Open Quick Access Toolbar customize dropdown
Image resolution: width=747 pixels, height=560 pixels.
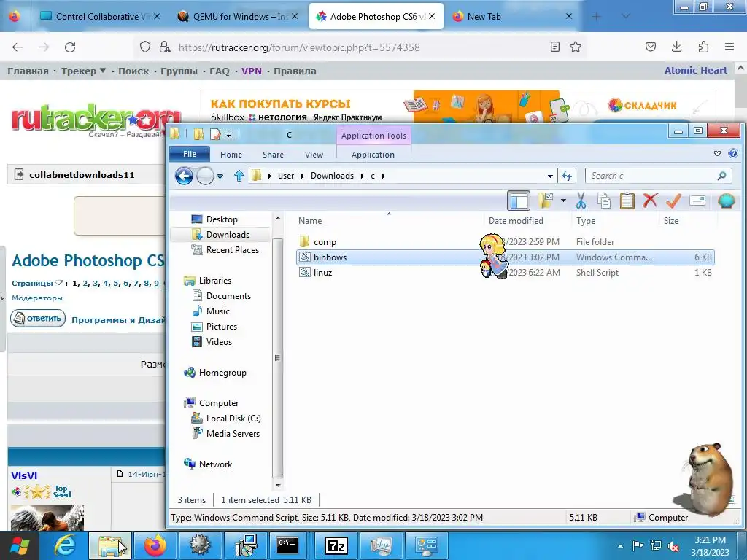pos(228,135)
